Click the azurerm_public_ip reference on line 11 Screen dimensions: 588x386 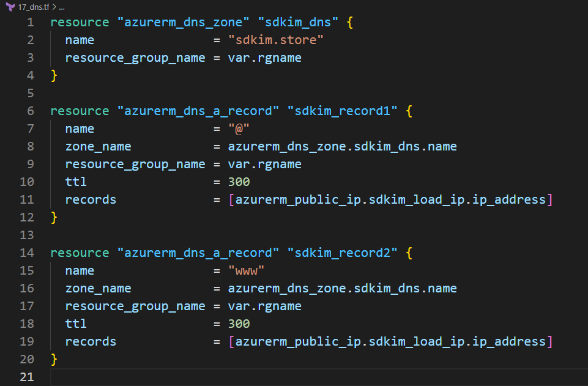click(390, 200)
